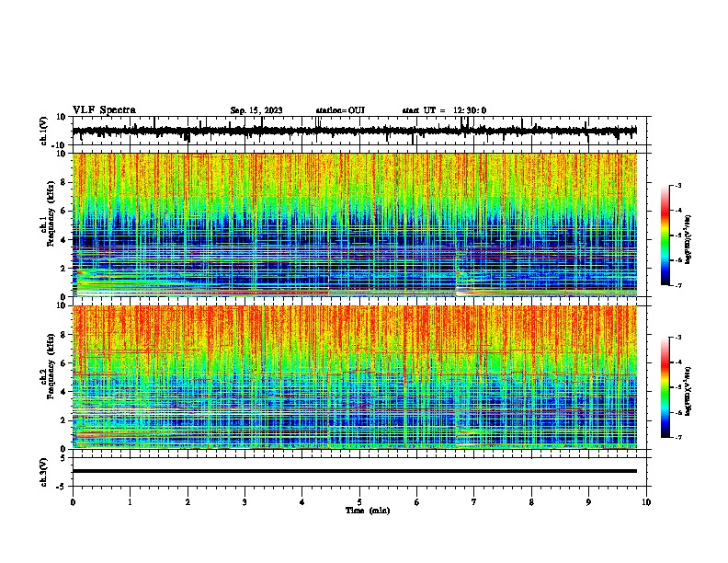Click the log(PSD) label beside the ch.2 colorbar
This screenshot has width=728, height=563.
pos(688,391)
